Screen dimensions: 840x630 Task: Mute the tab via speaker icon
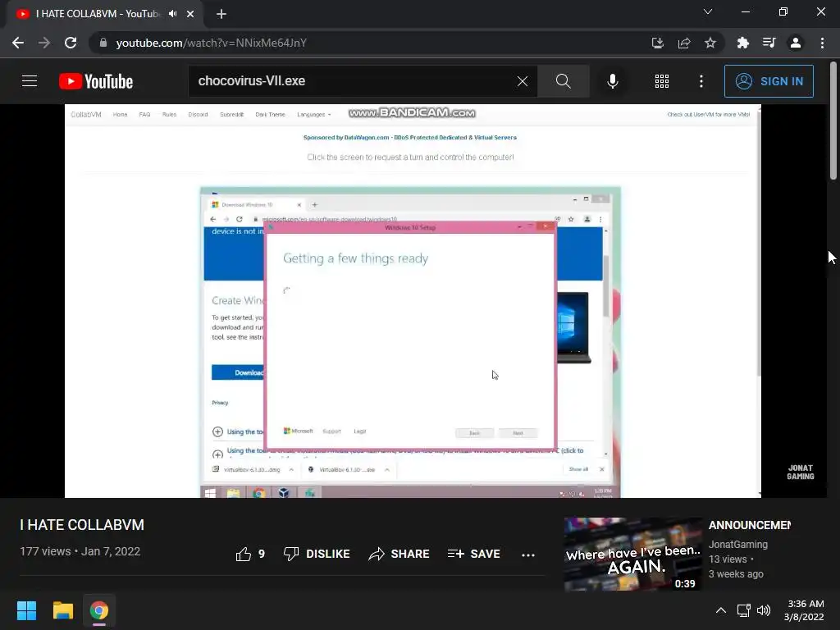pyautogui.click(x=172, y=14)
